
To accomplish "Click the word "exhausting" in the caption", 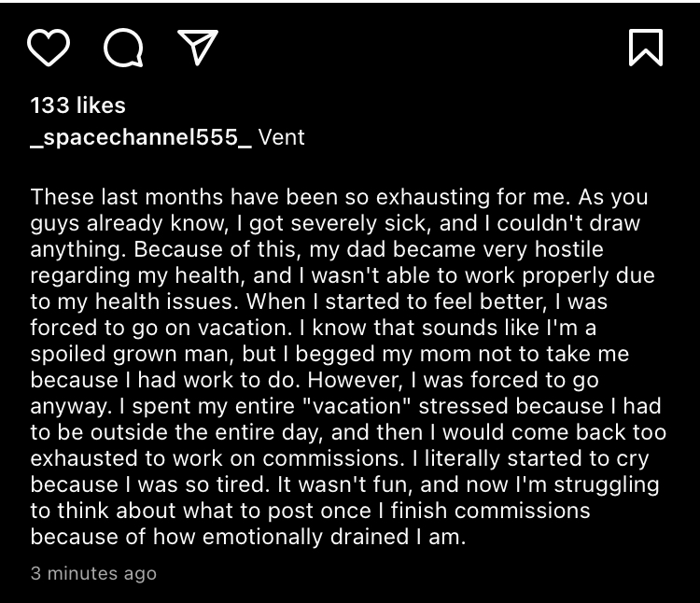I will tap(432, 197).
